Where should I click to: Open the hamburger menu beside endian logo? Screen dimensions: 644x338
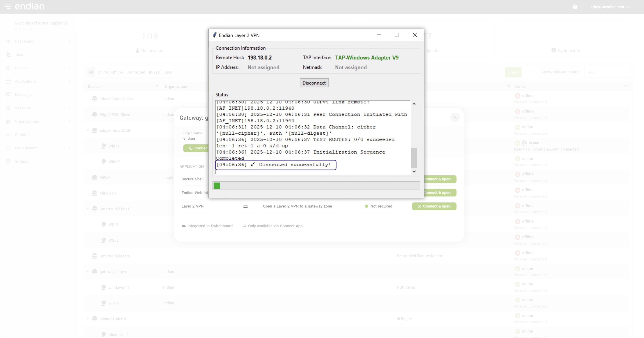coord(8,6)
